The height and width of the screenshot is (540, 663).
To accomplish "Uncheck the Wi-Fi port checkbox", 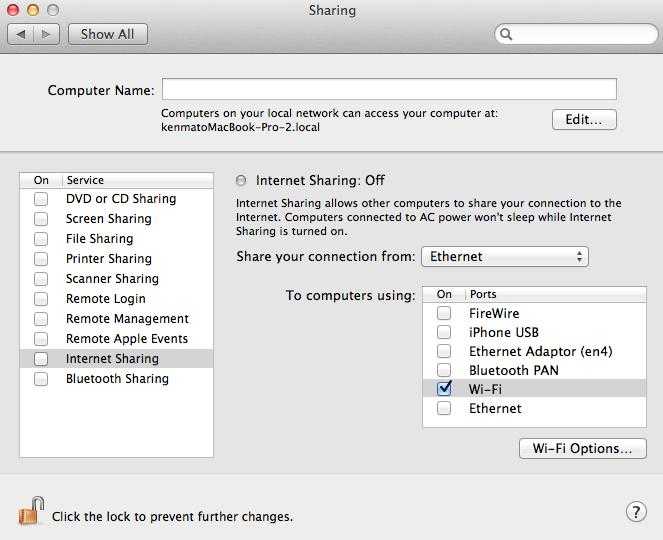I will click(x=444, y=389).
